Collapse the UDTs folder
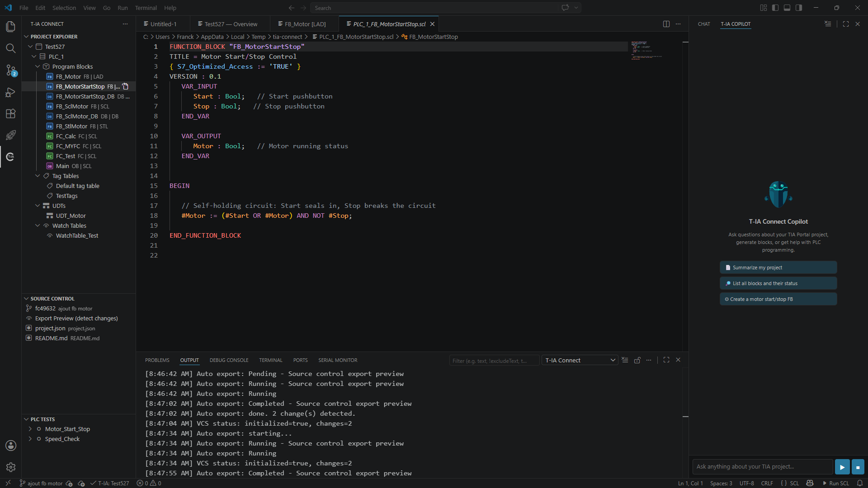 click(38, 206)
